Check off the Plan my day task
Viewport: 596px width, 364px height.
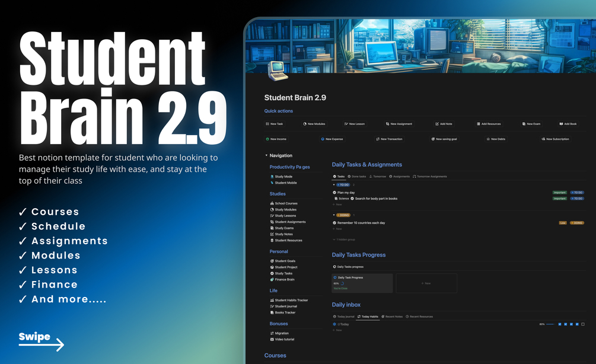(334, 193)
